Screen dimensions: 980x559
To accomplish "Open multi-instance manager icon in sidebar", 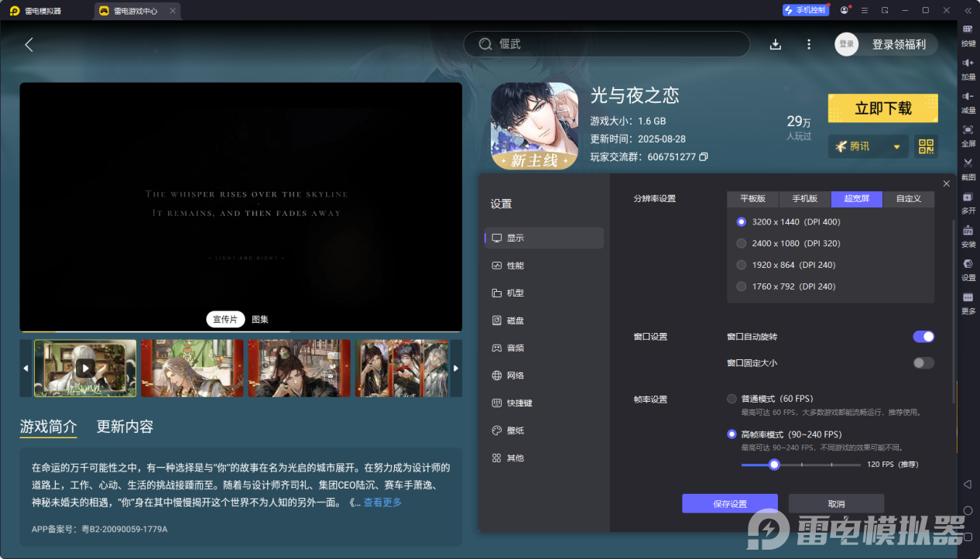I will coord(968,197).
